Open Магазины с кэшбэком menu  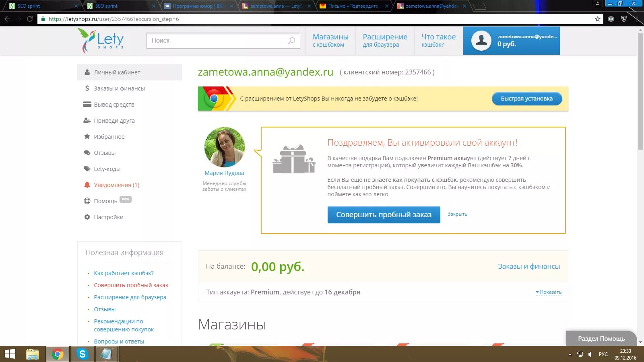pos(330,40)
